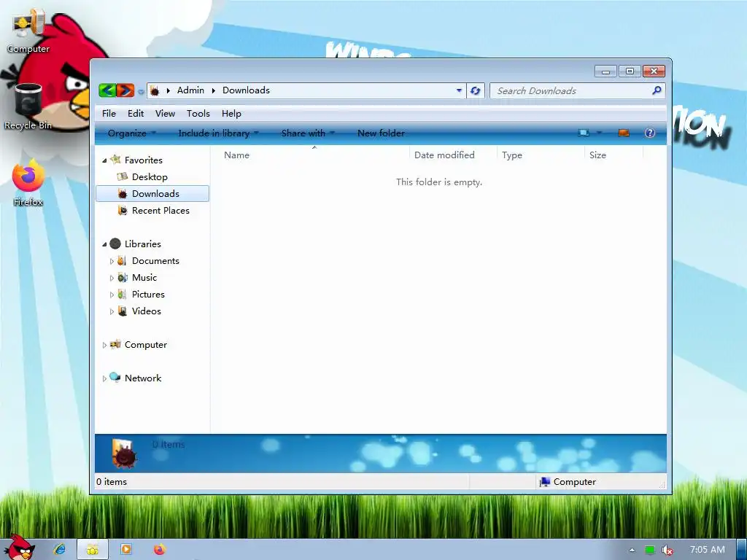This screenshot has height=560, width=747.
Task: Open the Music library
Action: coord(144,277)
